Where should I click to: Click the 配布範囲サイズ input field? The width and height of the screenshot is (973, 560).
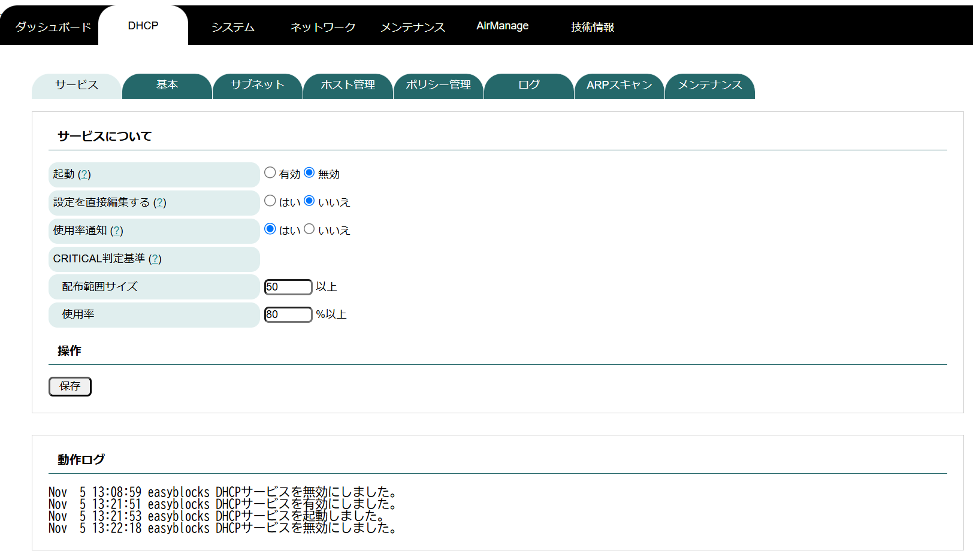tap(288, 287)
